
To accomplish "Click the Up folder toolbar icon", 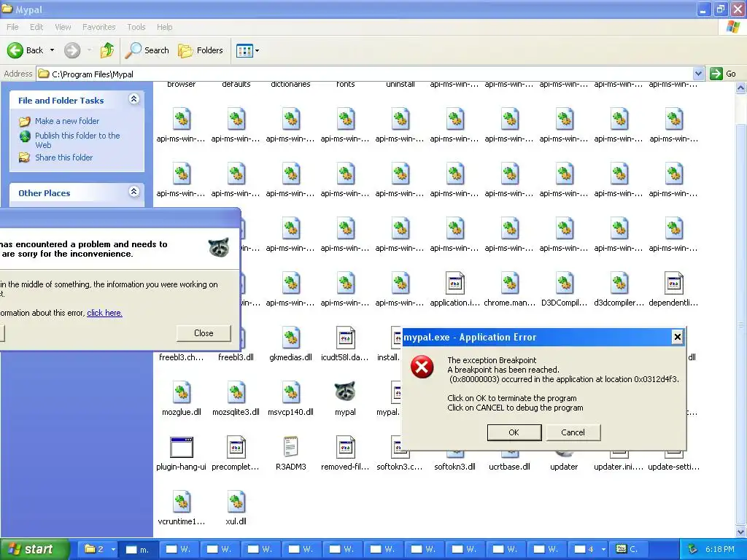I will (x=107, y=50).
